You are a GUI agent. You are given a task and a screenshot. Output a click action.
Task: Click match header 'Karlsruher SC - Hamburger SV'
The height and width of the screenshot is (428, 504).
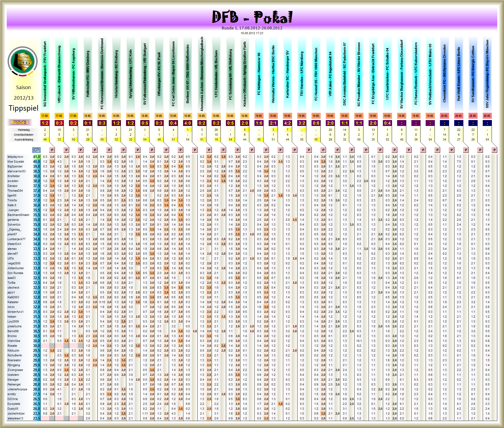coord(287,74)
